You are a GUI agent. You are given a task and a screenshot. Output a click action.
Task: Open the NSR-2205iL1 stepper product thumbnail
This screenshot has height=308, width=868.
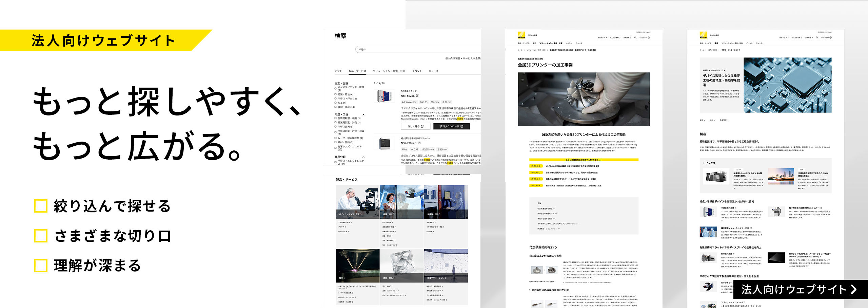[384, 143]
